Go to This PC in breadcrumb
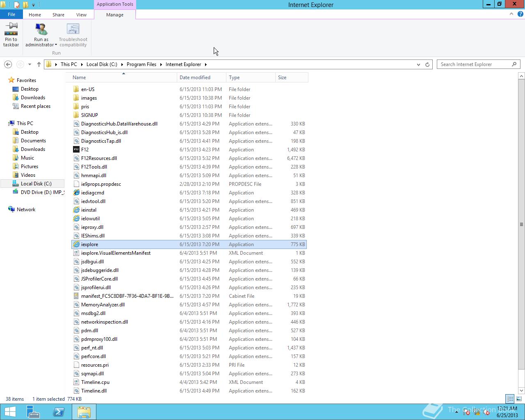 68,64
